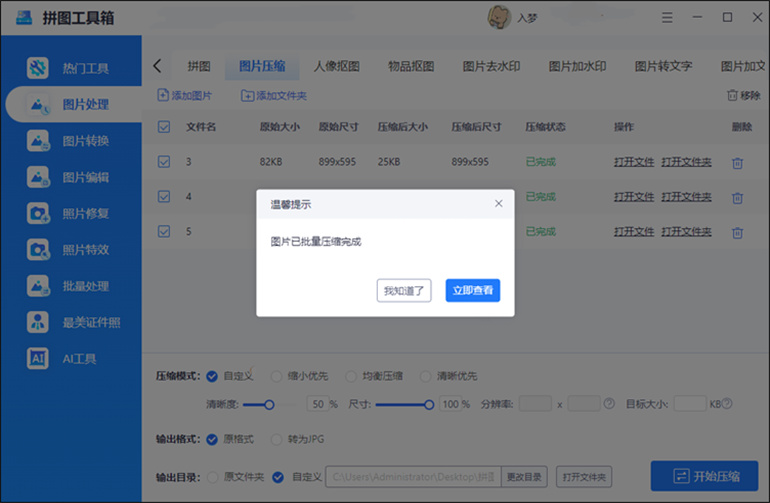Click 更改目录 button
770x503 pixels.
[524, 476]
